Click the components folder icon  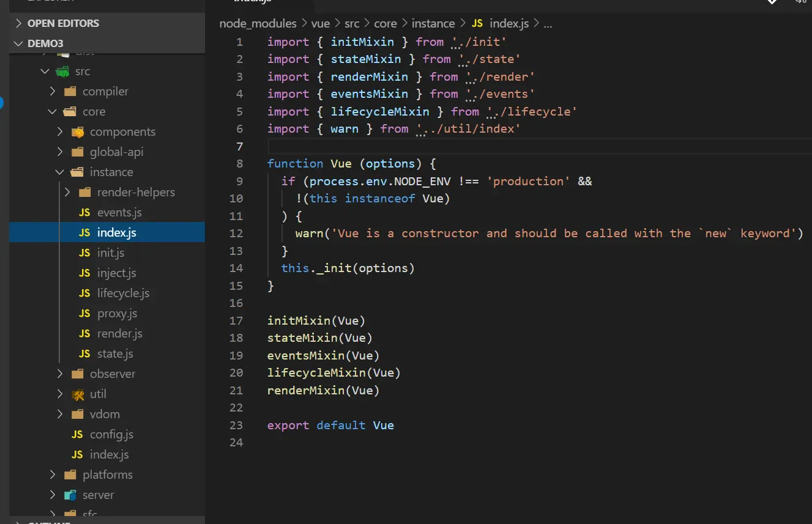pyautogui.click(x=78, y=132)
